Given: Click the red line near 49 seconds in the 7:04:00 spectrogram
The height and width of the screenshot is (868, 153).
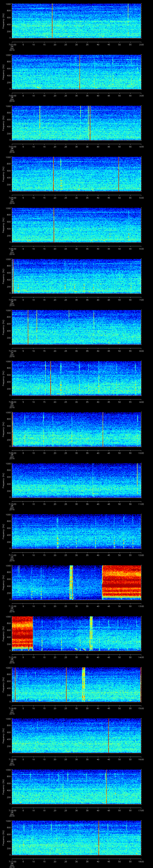Looking at the screenshot, I should coord(118,174).
